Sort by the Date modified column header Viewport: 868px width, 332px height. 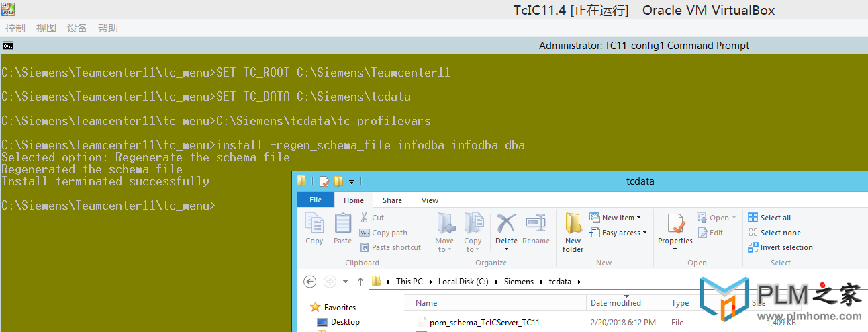(627, 303)
